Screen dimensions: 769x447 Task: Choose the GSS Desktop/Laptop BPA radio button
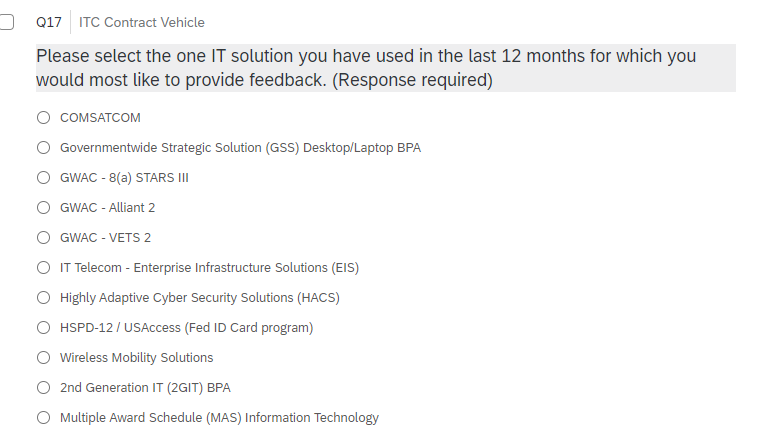click(x=43, y=147)
